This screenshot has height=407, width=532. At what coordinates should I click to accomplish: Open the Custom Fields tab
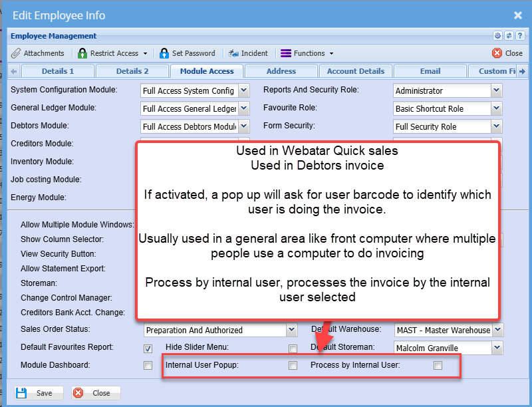(x=493, y=71)
